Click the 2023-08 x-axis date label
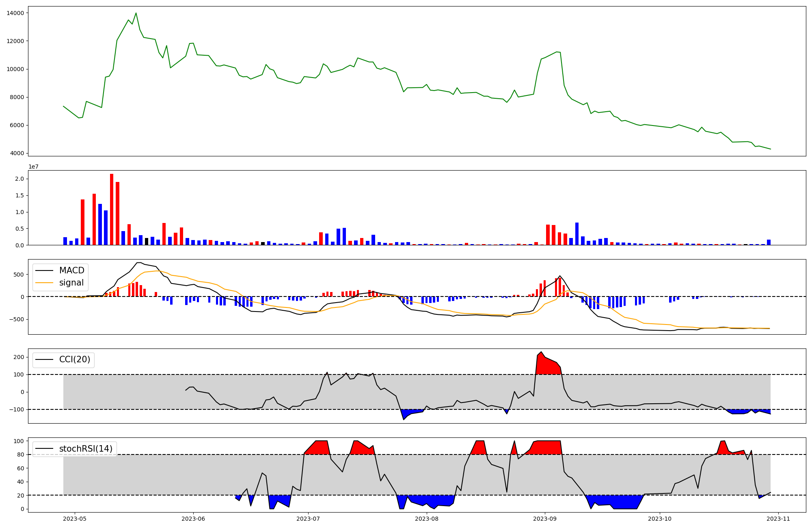 click(x=427, y=519)
